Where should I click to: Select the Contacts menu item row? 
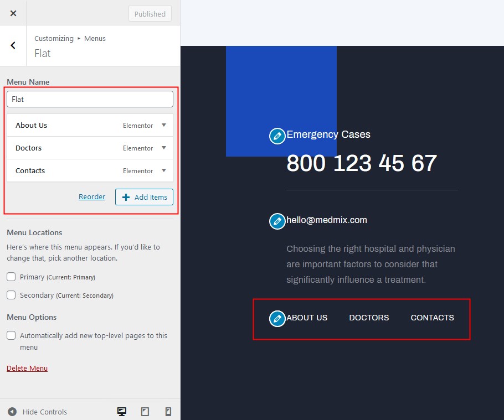[x=90, y=171]
